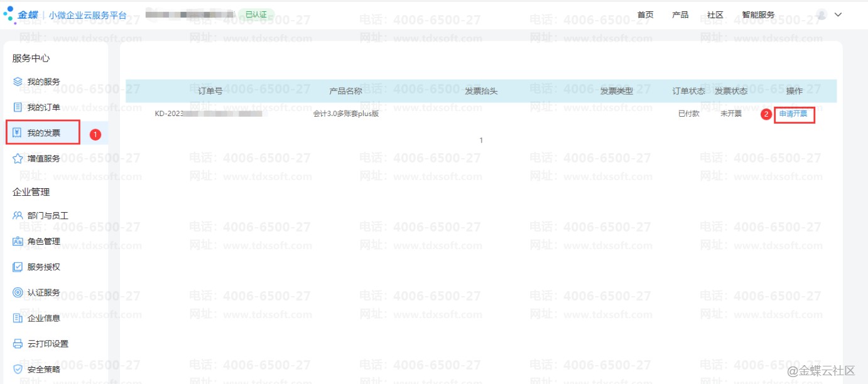Click the 我的发票 invoice icon
Screen dimensions: 868x384
pyautogui.click(x=18, y=133)
